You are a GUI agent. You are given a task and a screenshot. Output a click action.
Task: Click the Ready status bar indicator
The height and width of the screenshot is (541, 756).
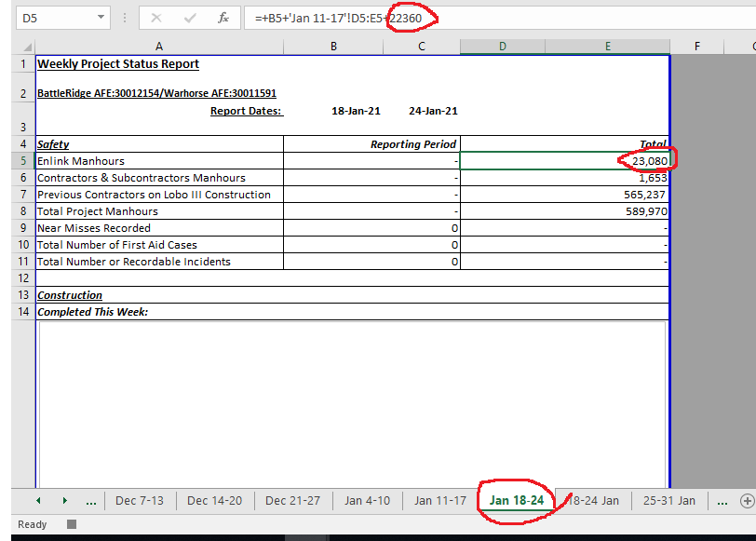tap(32, 524)
